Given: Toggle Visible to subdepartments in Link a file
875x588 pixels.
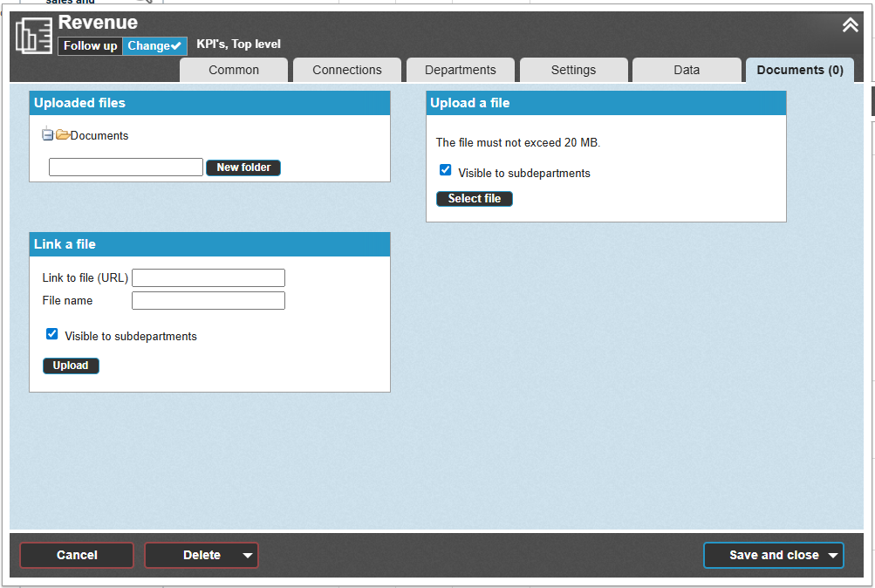Looking at the screenshot, I should pyautogui.click(x=52, y=333).
